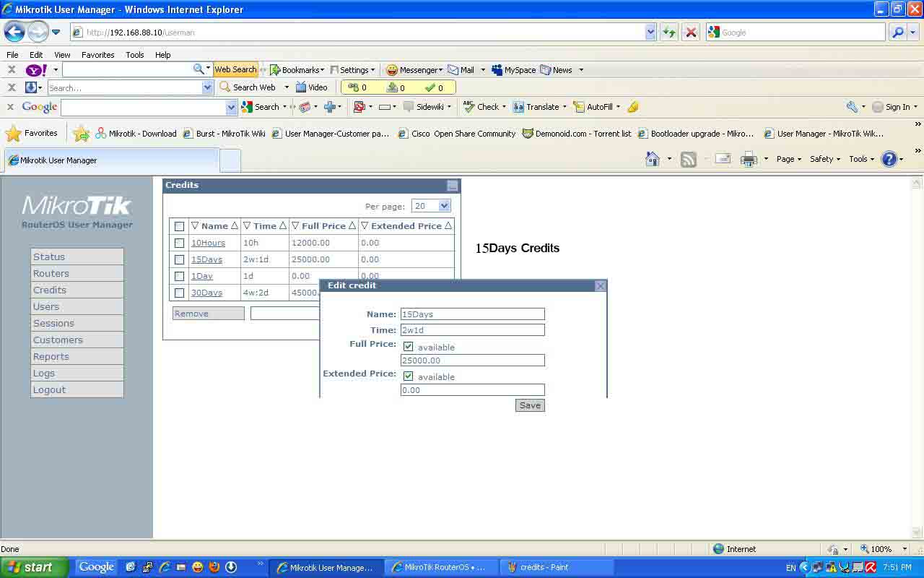
Task: Open the Edit menu
Action: [36, 55]
